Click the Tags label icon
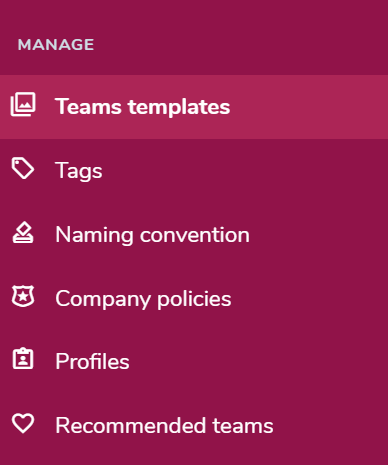 (x=23, y=169)
